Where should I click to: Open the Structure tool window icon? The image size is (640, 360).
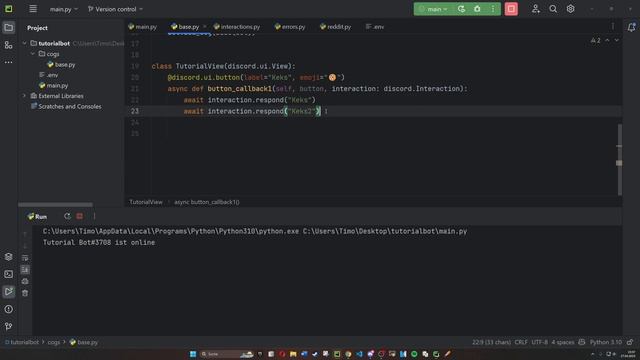9,45
